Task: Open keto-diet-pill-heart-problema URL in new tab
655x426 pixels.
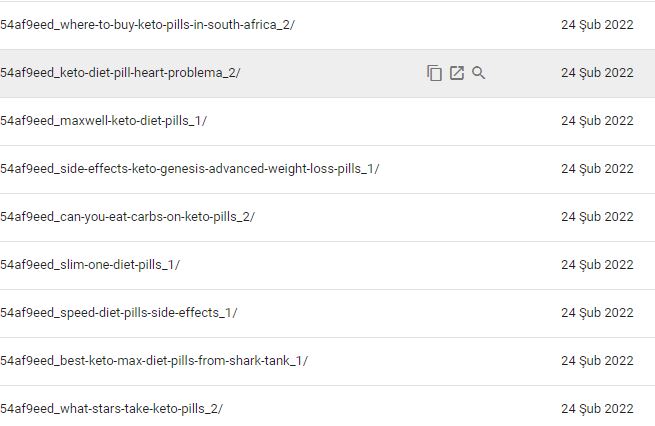Action: (x=457, y=73)
